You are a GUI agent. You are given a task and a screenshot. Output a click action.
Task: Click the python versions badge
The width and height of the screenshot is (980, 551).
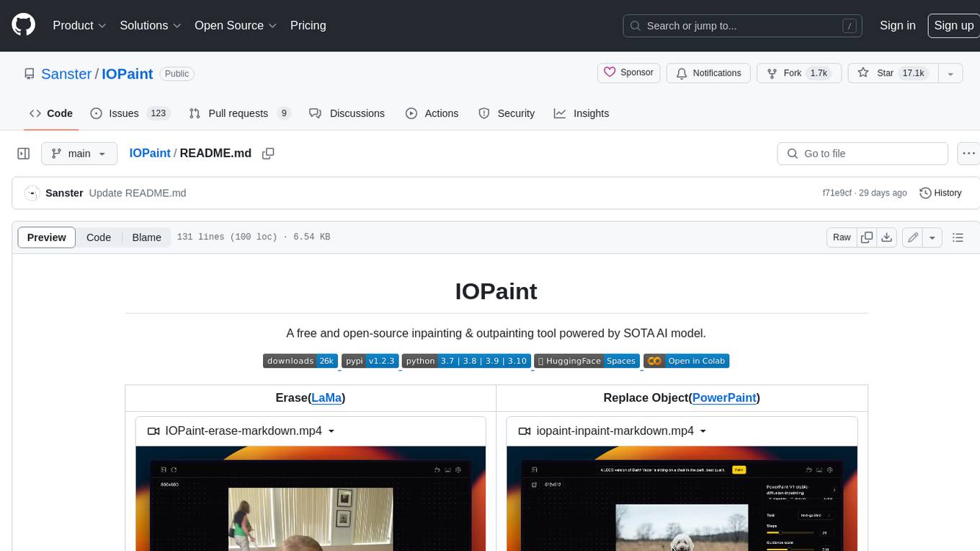(x=466, y=361)
